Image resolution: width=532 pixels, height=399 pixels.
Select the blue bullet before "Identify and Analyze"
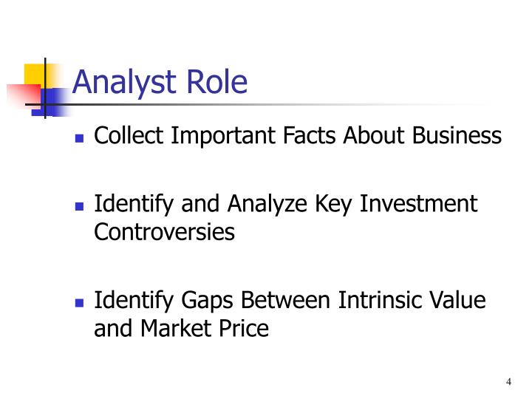[x=79, y=206]
